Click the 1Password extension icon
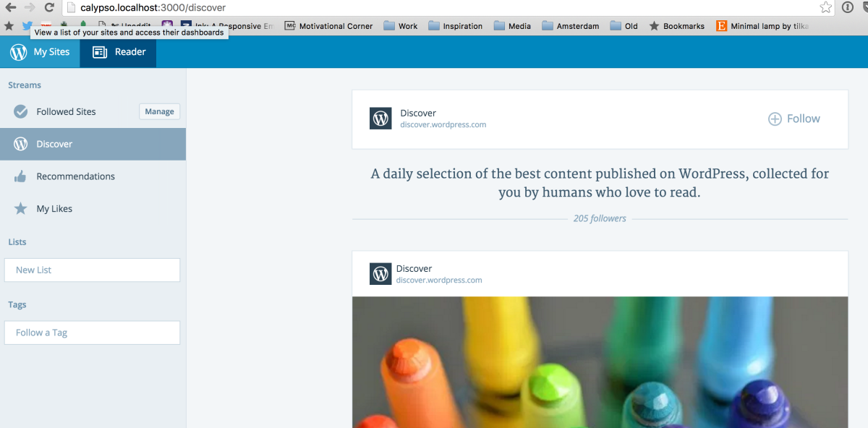868x428 pixels. pyautogui.click(x=847, y=8)
